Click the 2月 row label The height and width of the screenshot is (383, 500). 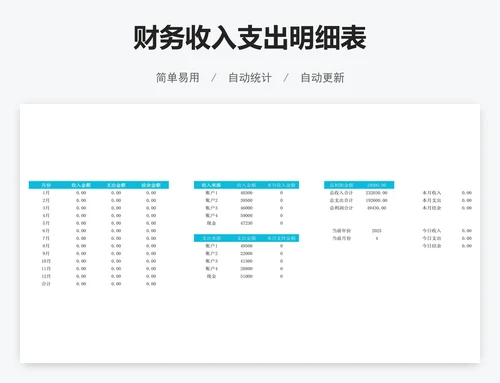tap(46, 200)
